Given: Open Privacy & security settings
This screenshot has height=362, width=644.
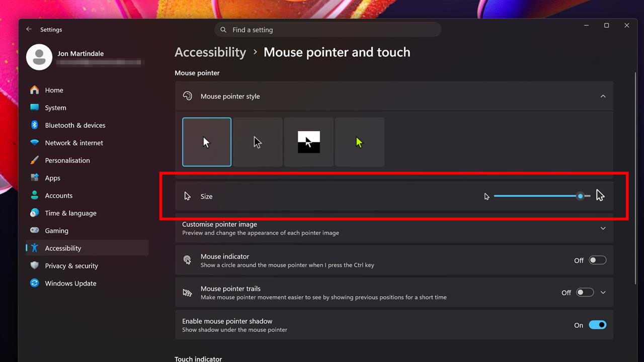Looking at the screenshot, I should click(x=87, y=266).
